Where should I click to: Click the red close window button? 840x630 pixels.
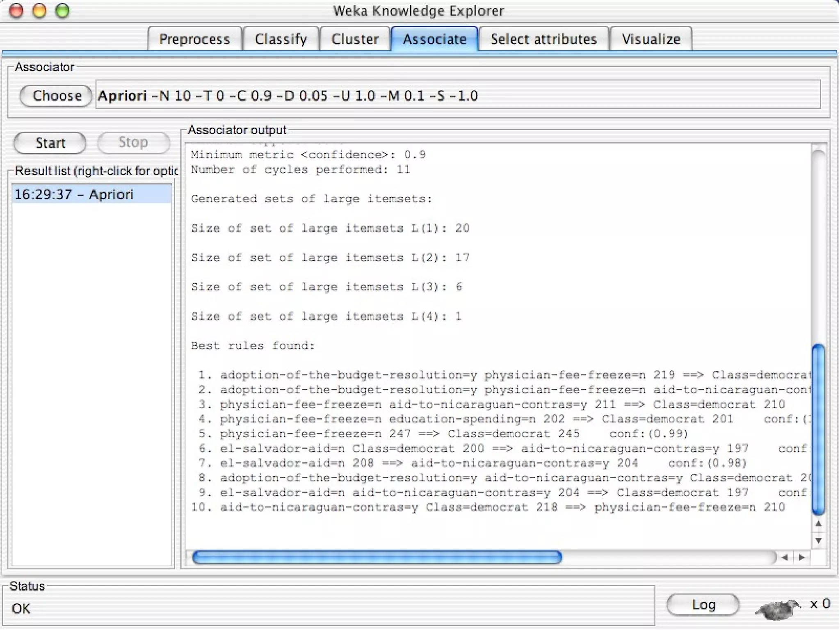[x=16, y=11]
